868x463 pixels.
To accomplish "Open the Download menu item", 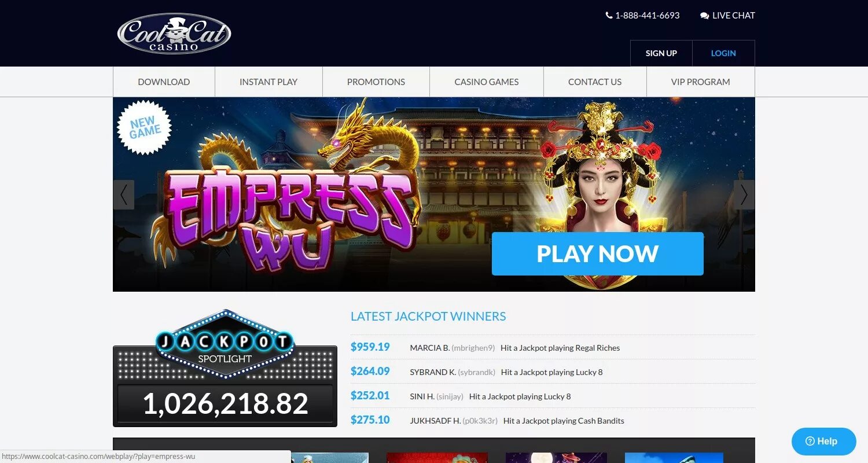I will [x=164, y=82].
